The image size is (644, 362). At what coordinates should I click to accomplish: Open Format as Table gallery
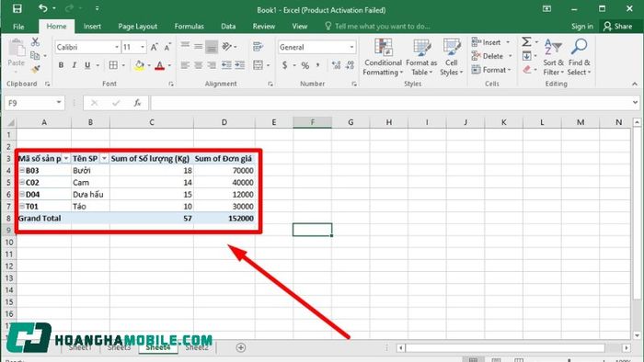(421, 57)
